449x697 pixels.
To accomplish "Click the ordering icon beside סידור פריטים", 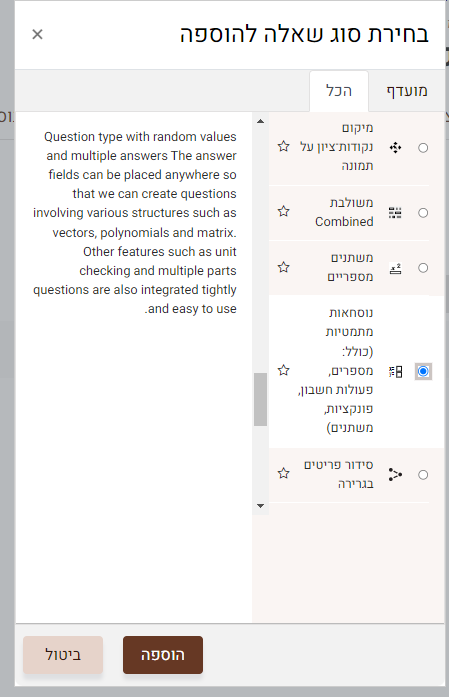I will click(395, 474).
